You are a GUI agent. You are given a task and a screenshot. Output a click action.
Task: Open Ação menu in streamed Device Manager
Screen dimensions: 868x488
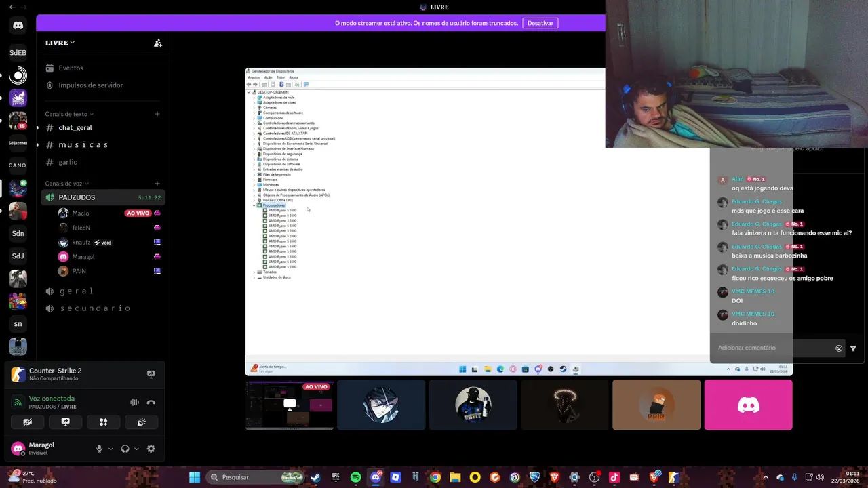click(269, 77)
